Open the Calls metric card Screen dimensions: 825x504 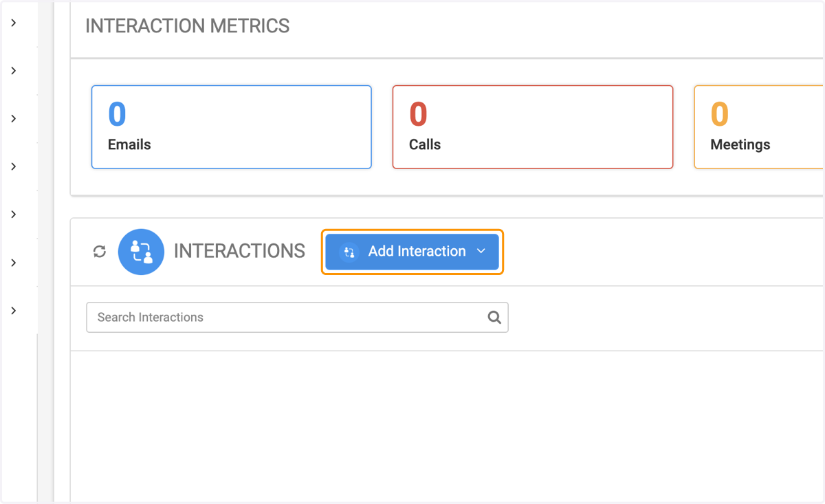pyautogui.click(x=533, y=127)
